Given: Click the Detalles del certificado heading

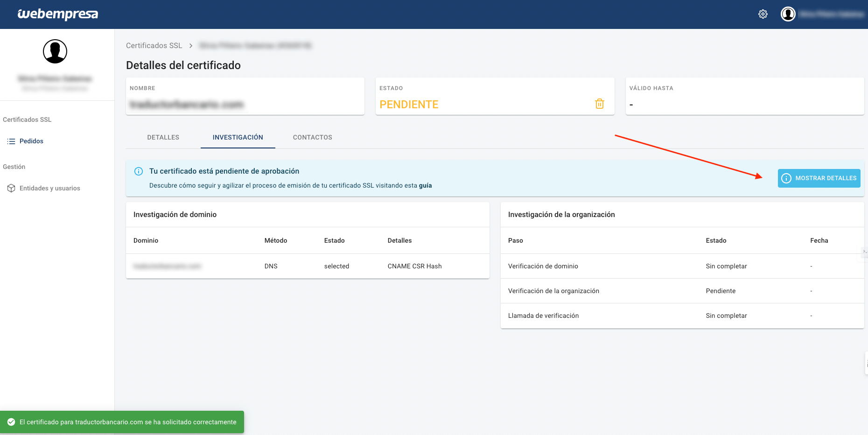Looking at the screenshot, I should pyautogui.click(x=183, y=65).
